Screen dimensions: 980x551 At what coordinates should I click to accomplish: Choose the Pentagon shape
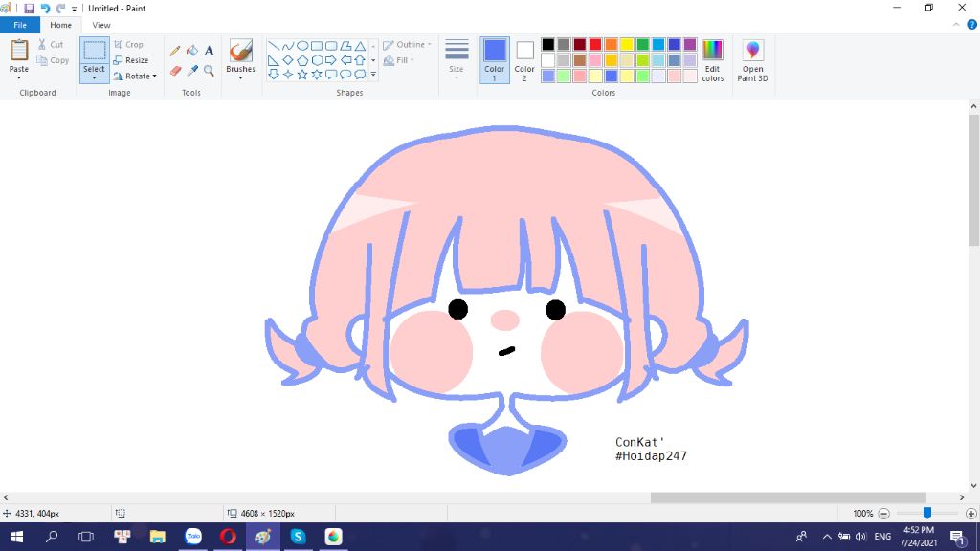pos(301,60)
